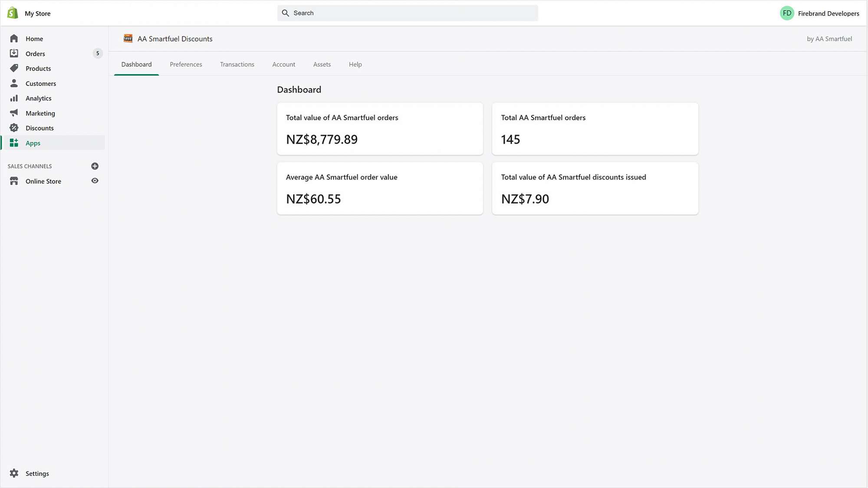Click the AA Smartfuel app logo icon
The width and height of the screenshot is (868, 488).
[x=128, y=39]
